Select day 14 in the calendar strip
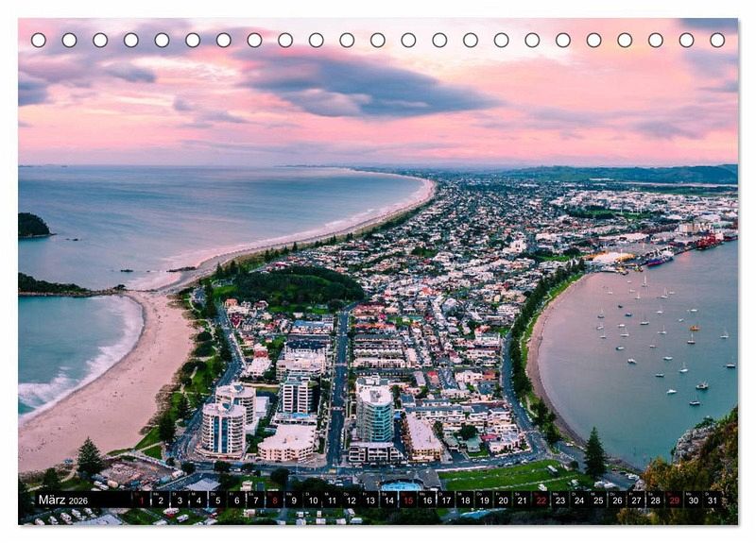This screenshot has width=756, height=543. [x=389, y=500]
